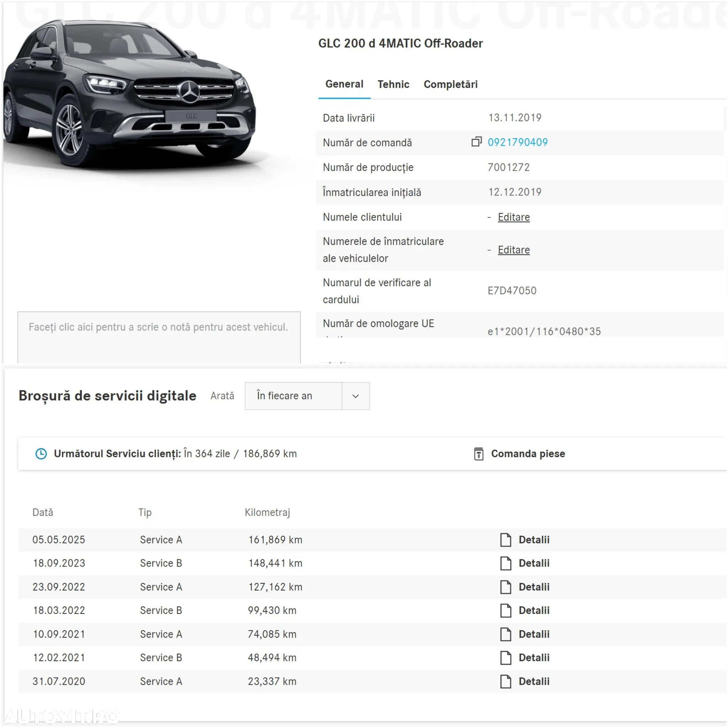This screenshot has height=728, width=728.
Task: Click Service A in the 05.05.2025 row
Action: point(161,540)
